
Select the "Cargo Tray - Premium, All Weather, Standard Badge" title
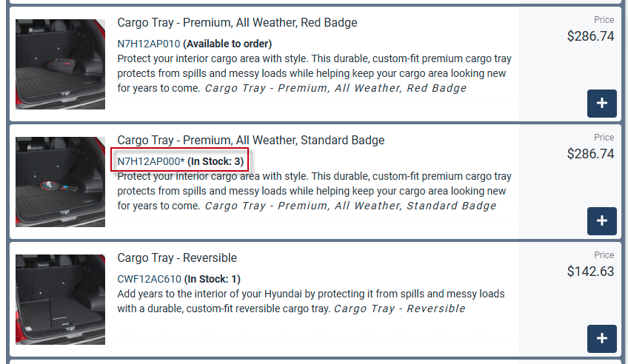[x=250, y=141]
